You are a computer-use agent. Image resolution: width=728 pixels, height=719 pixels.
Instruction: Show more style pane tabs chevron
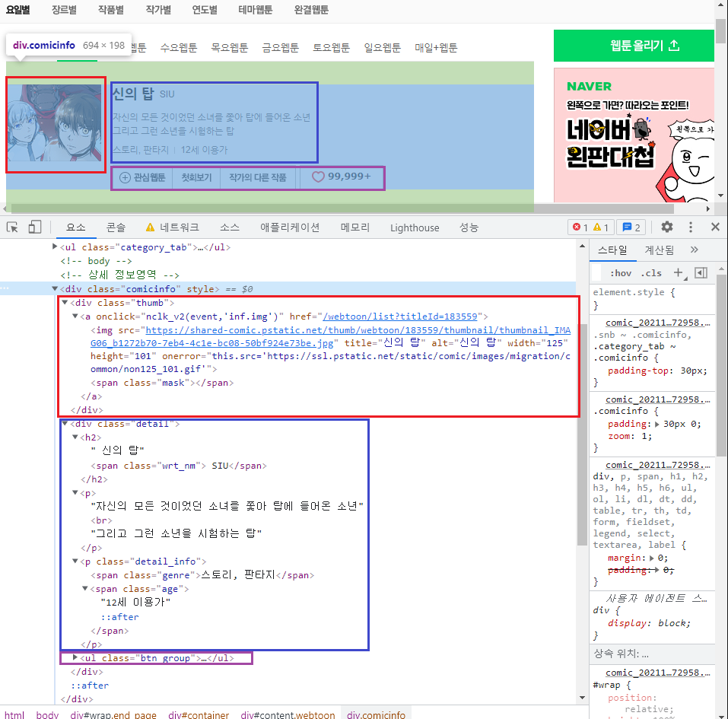[694, 250]
